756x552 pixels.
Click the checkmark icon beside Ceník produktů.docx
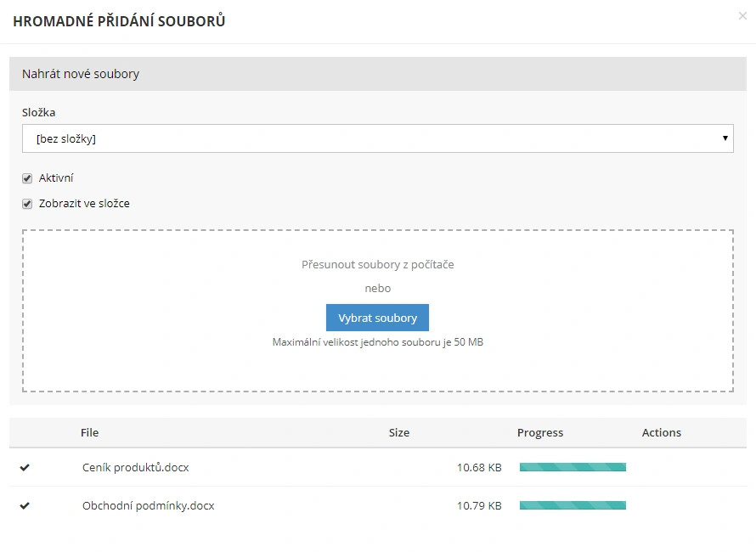click(x=25, y=467)
